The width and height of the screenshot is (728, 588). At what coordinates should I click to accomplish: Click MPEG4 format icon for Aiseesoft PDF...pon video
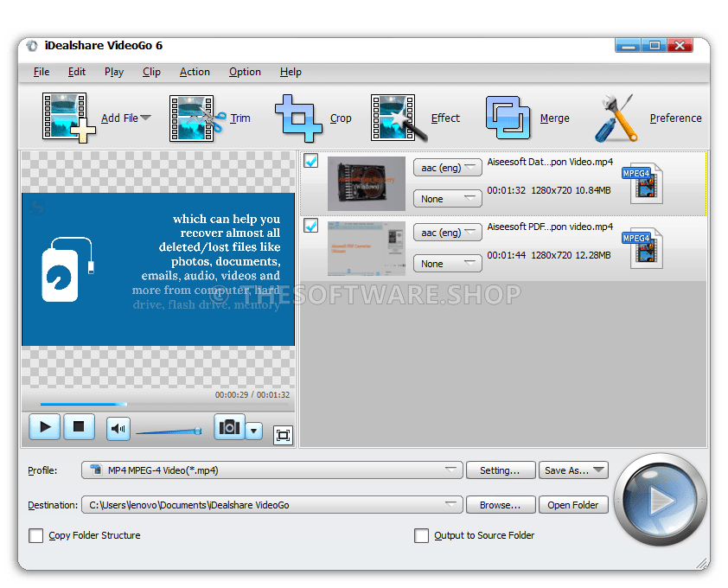pyautogui.click(x=642, y=248)
